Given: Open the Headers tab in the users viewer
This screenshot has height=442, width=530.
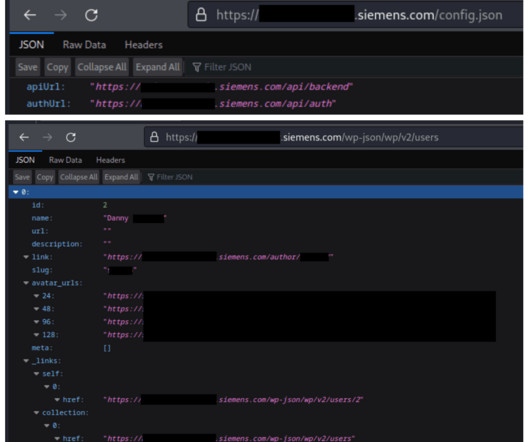Looking at the screenshot, I should coord(111,160).
